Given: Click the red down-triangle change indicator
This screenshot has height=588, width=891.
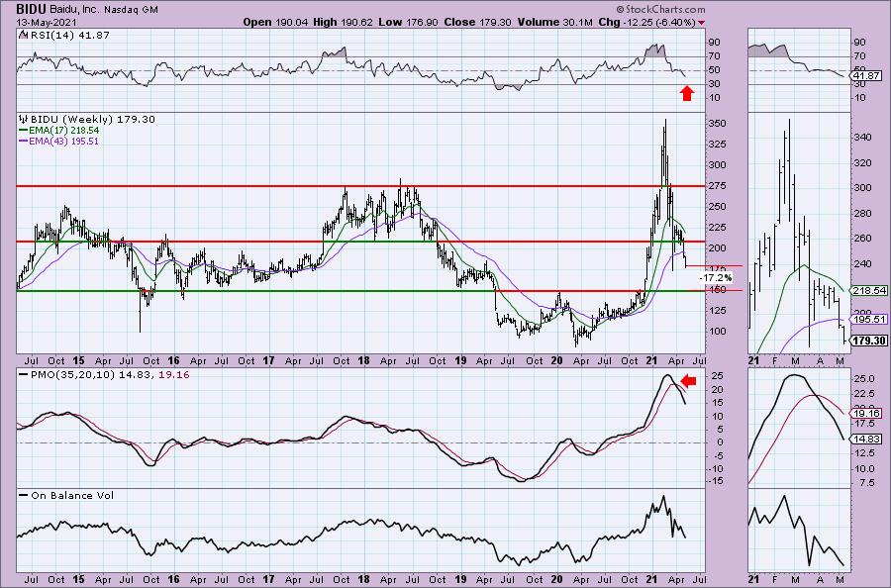Looking at the screenshot, I should coord(702,23).
